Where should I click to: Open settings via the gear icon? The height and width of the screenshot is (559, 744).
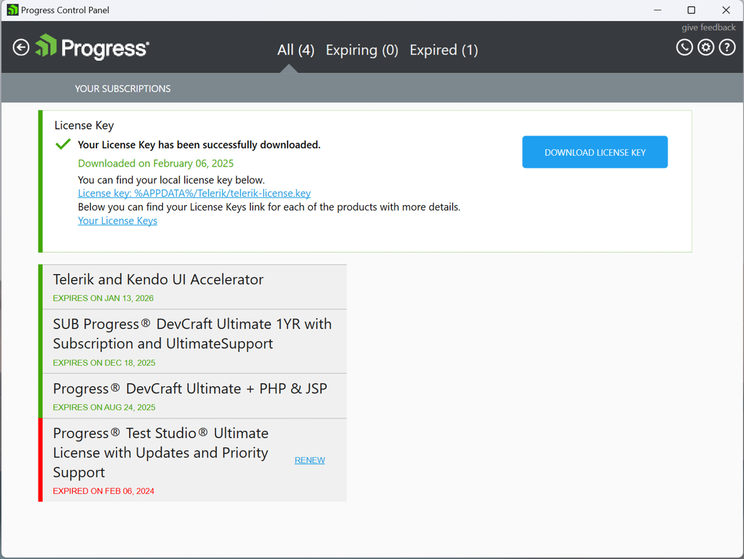(706, 47)
